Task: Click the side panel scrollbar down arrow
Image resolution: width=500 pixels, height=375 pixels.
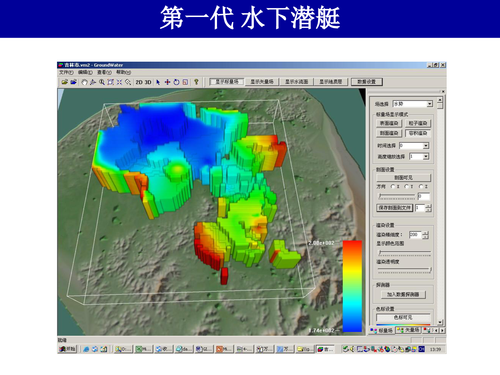Action: tap(440, 322)
